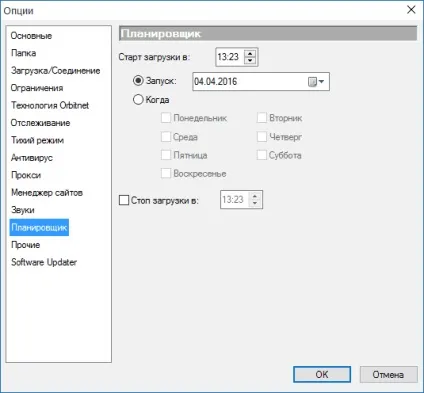Select Отслеживание in the options list
This screenshot has width=424, height=393.
point(40,123)
